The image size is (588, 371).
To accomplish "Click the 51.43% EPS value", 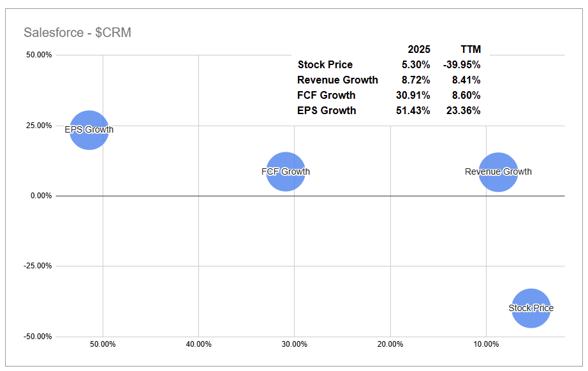I will coord(413,111).
